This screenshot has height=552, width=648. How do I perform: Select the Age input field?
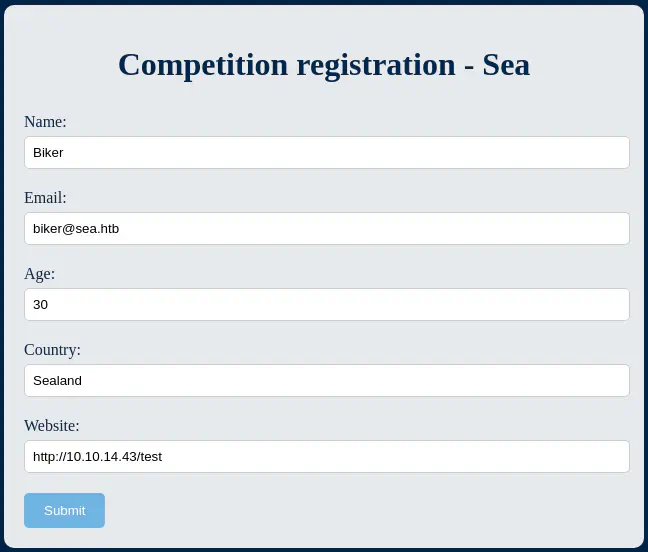(326, 305)
